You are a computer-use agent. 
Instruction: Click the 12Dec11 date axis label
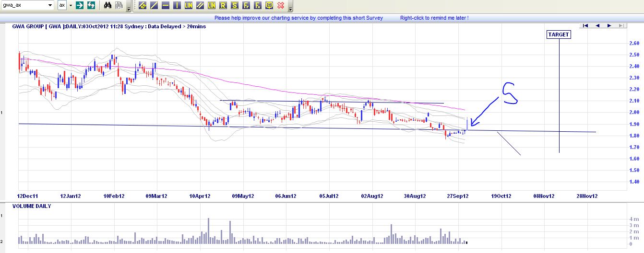[x=27, y=196]
